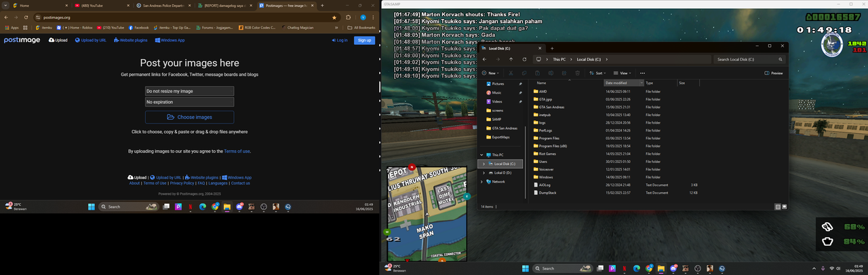The image size is (868, 275).
Task: Switch to the (480) YouTube tab
Action: [x=102, y=5]
